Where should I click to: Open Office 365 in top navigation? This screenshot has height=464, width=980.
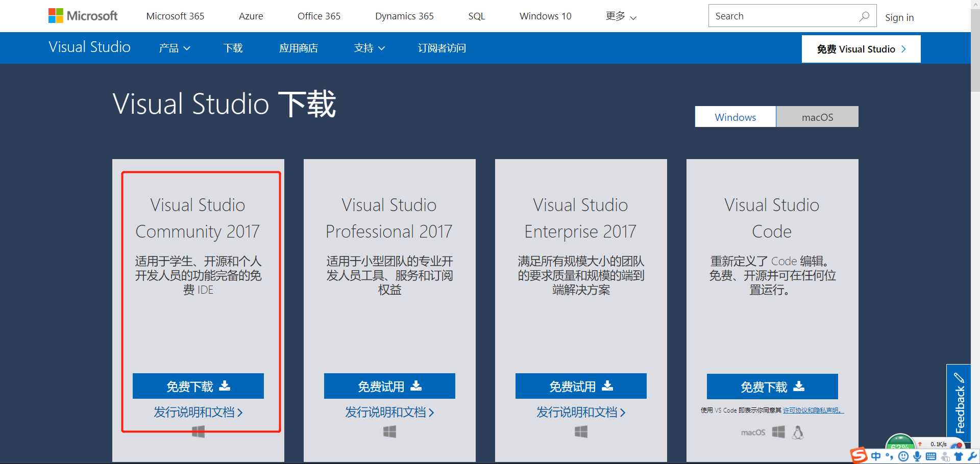point(319,16)
